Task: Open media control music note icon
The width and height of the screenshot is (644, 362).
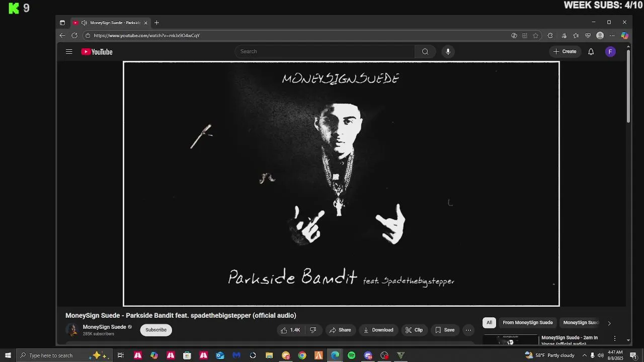Action: click(x=564, y=36)
